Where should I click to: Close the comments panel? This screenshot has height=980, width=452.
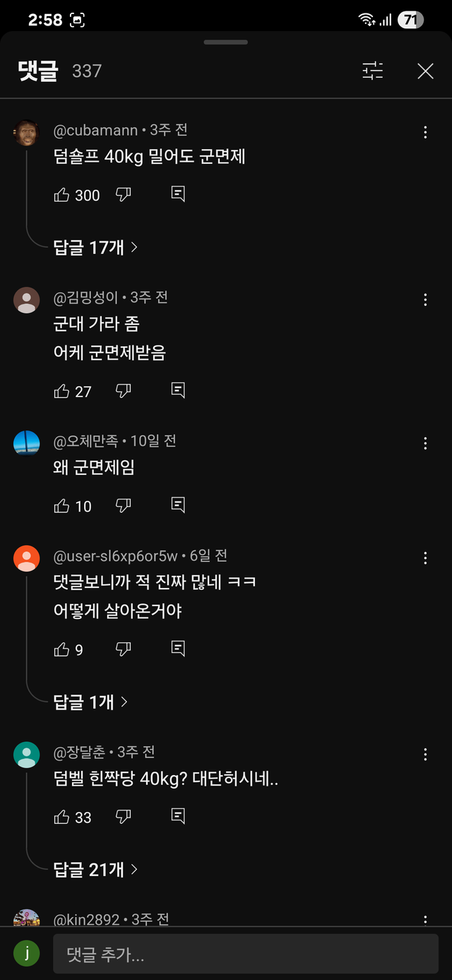425,71
